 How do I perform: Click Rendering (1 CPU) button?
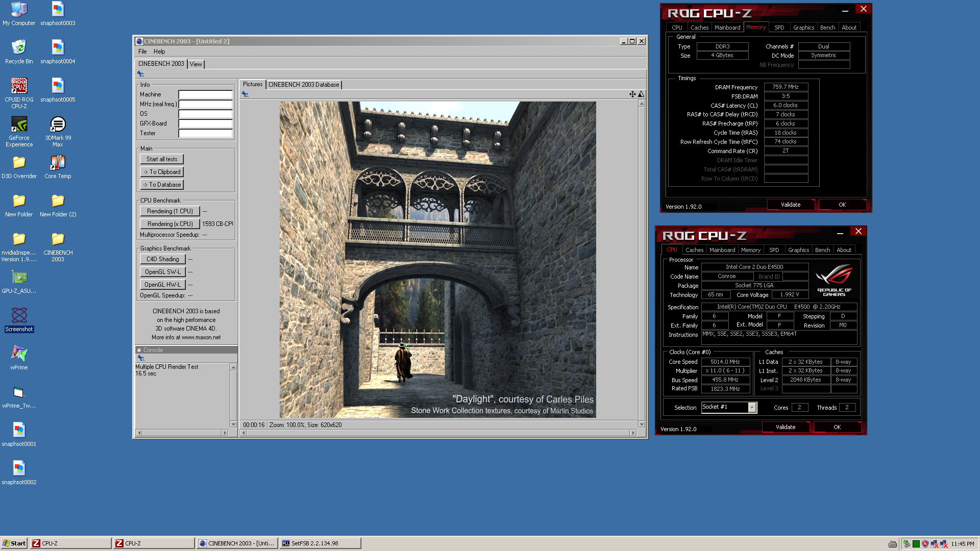pos(169,211)
